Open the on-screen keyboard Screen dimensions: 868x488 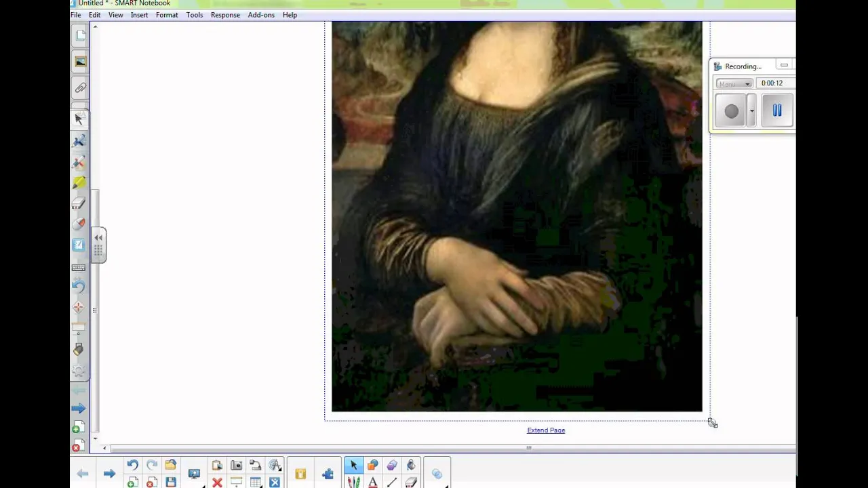pyautogui.click(x=79, y=268)
